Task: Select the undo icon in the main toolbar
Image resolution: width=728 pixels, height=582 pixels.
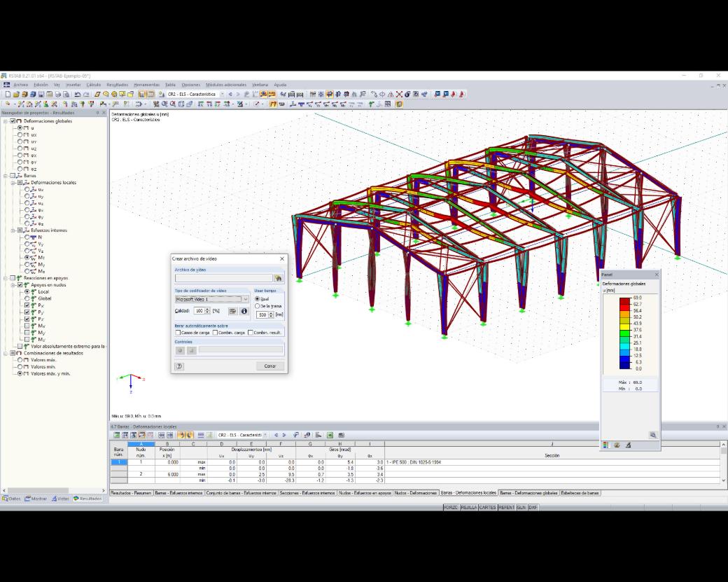Action: click(x=78, y=95)
